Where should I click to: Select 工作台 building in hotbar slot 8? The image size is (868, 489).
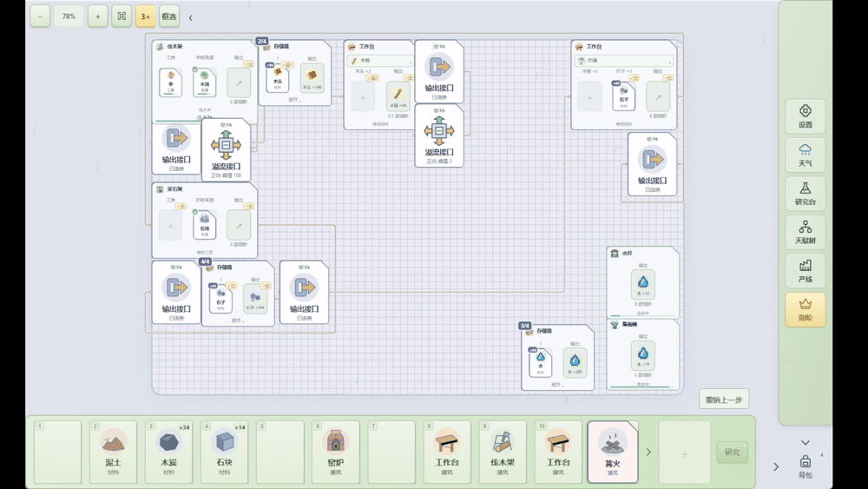click(x=447, y=452)
